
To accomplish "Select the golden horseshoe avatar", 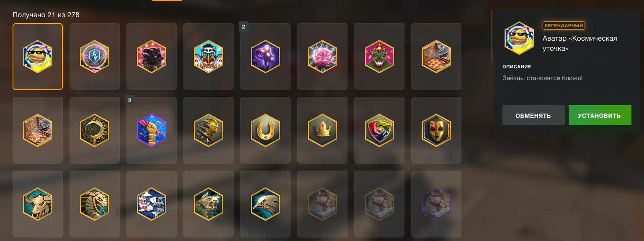I will tap(265, 130).
